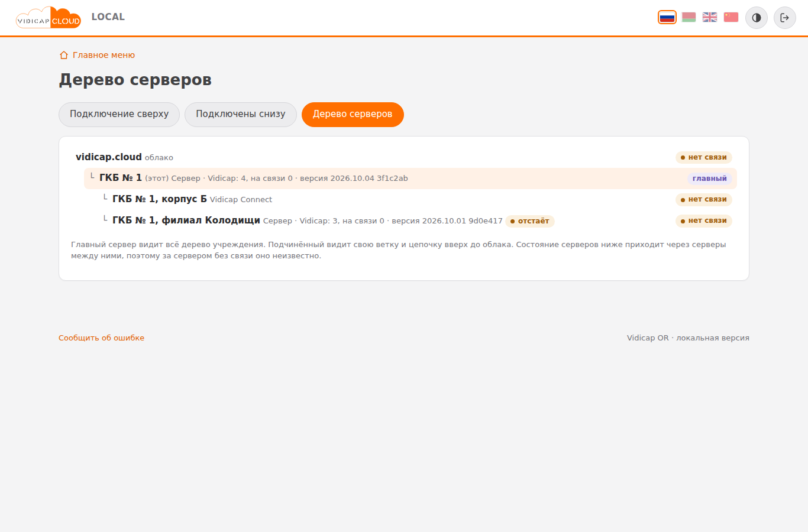Select ГКБ № 1, филиал Колодищи row
This screenshot has height=532, width=808.
(417, 221)
